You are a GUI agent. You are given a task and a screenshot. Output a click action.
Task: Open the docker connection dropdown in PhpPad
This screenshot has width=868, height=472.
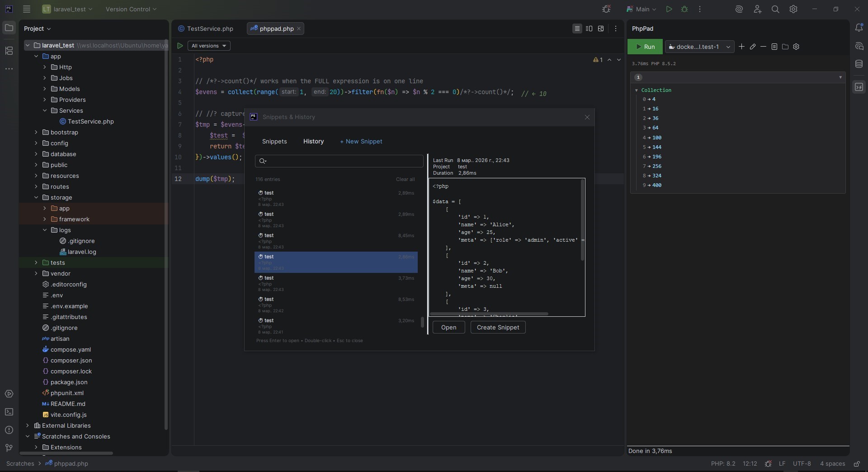699,47
